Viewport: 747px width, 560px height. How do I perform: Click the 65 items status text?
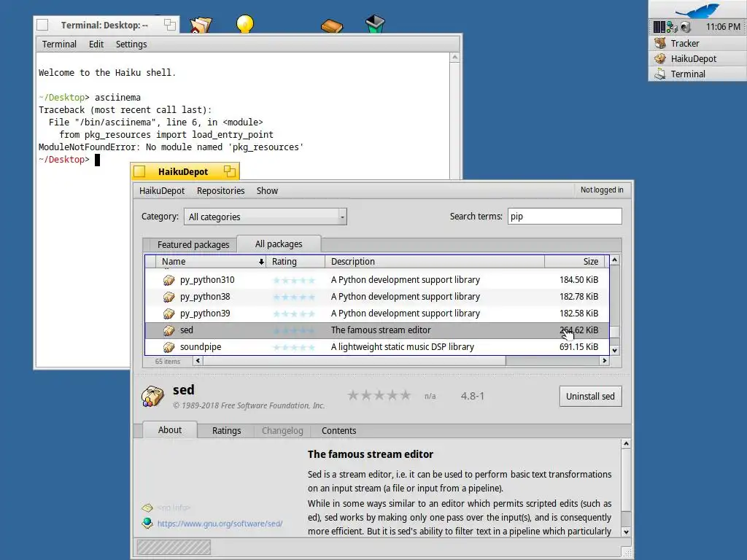167,362
